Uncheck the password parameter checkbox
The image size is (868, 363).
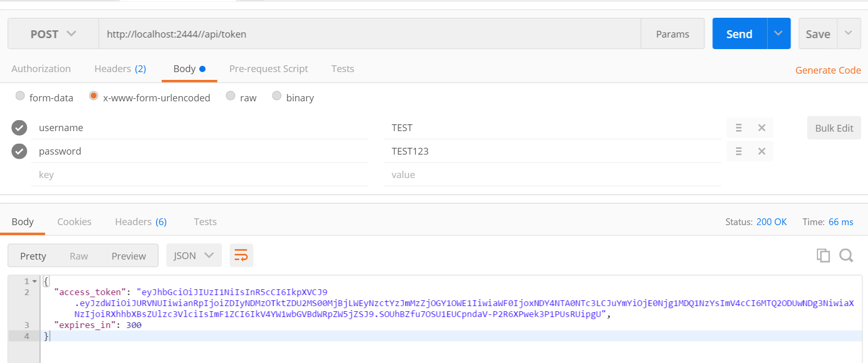(19, 151)
